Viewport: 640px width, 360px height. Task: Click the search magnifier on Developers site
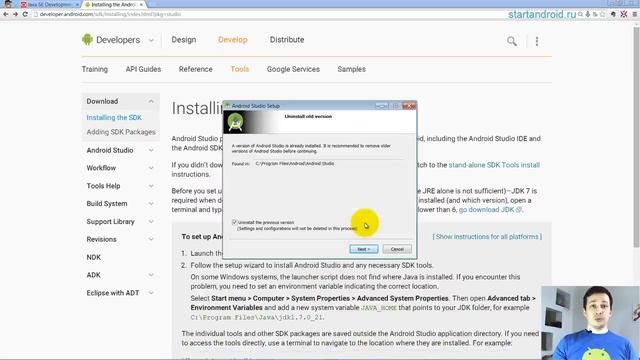(512, 41)
